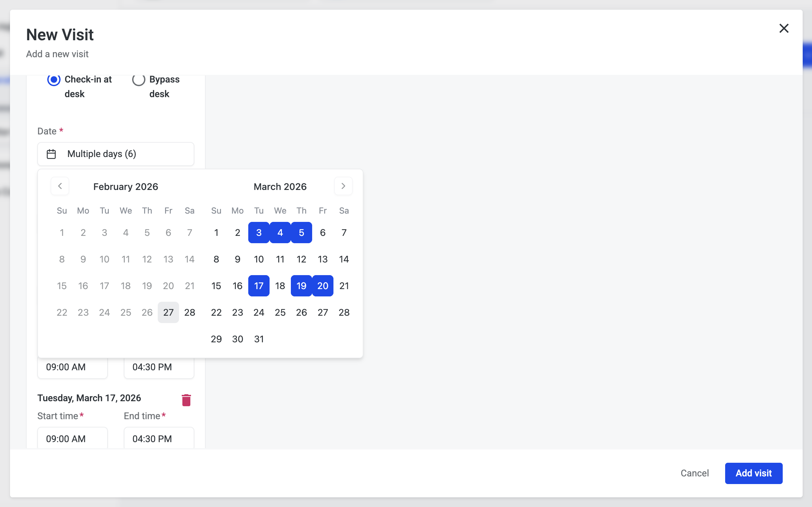Screen dimensions: 812x507
Task: Click the calendar icon in Date field
Action: 51,154
